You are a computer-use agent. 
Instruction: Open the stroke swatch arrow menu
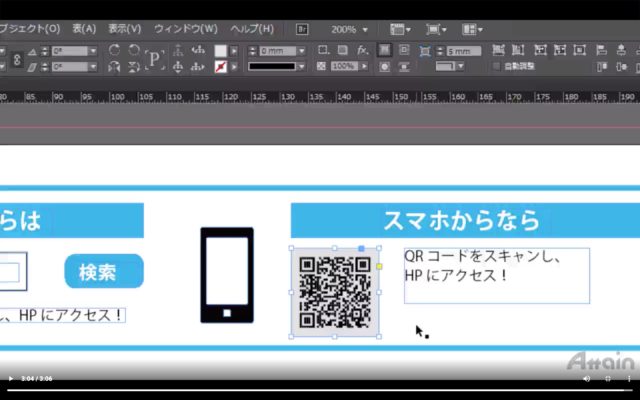pyautogui.click(x=234, y=67)
